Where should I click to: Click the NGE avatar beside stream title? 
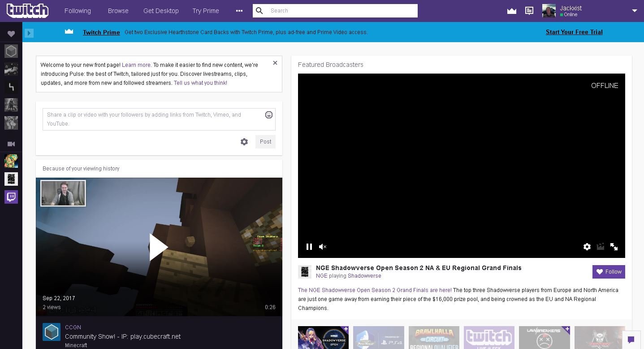(305, 272)
